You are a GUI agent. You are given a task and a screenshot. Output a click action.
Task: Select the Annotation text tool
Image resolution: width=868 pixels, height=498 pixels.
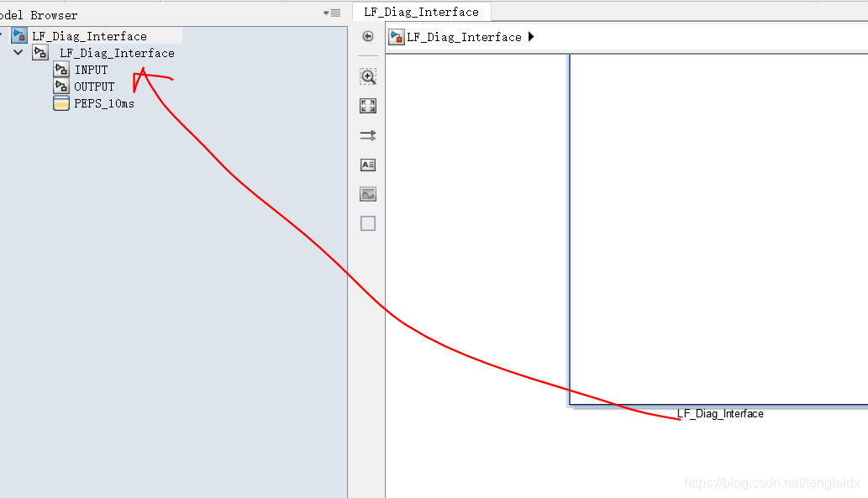click(x=368, y=165)
